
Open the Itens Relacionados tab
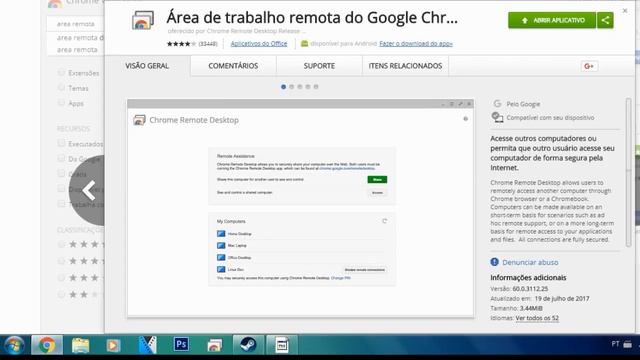[x=405, y=66]
